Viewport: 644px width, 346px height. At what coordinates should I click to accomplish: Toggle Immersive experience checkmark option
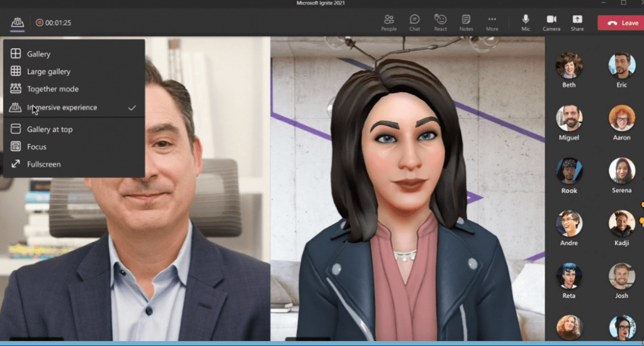[x=62, y=108]
